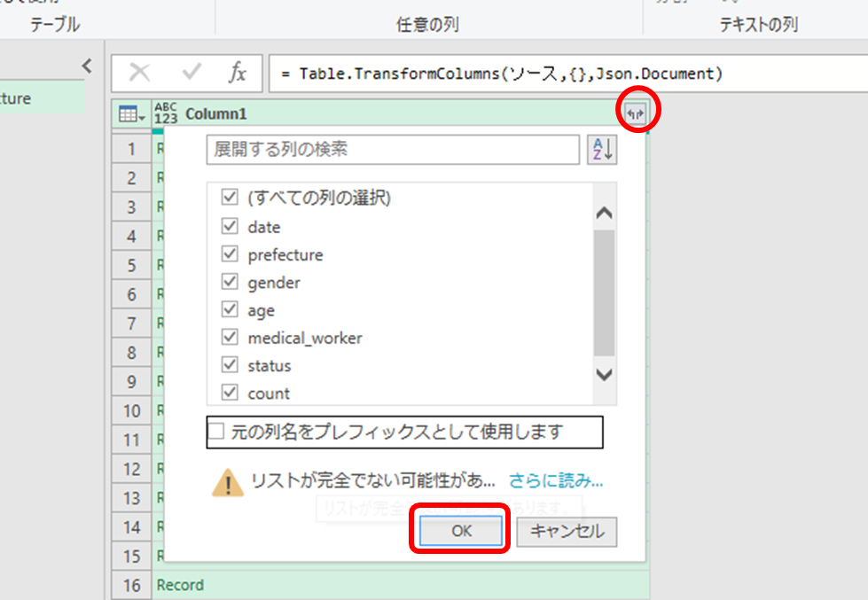Click the テーブル ribbon group label
Viewport: 868px width, 600px height.
point(55,24)
